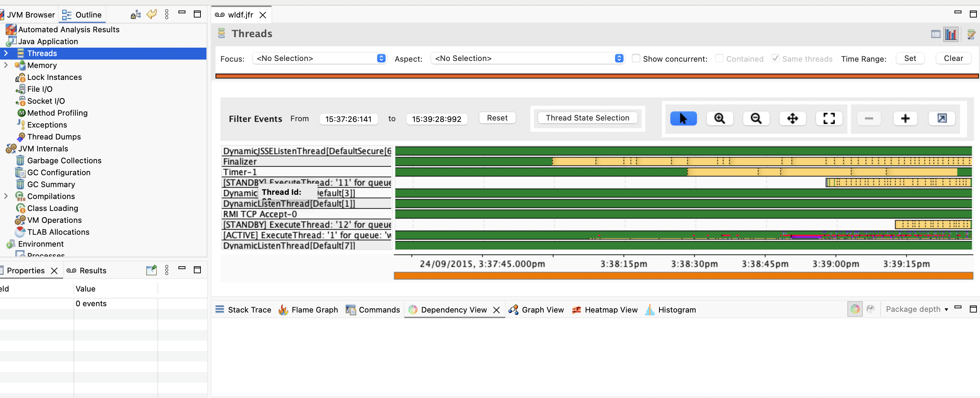Open the Focus dropdown
Screen dimensions: 980x398
pyautogui.click(x=319, y=58)
